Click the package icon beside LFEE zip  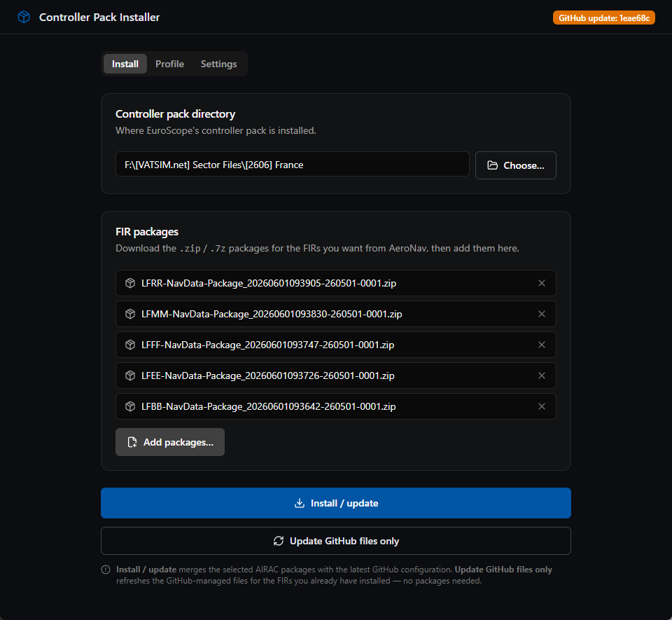[130, 376]
